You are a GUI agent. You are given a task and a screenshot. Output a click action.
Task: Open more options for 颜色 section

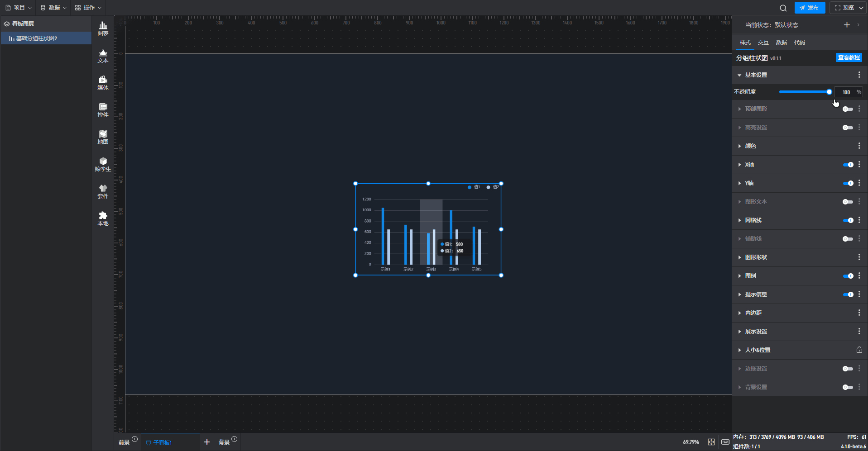(x=859, y=146)
